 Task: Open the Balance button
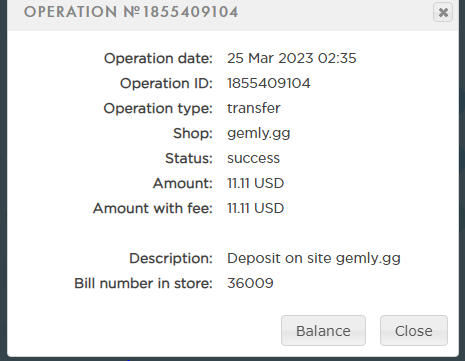pos(323,331)
